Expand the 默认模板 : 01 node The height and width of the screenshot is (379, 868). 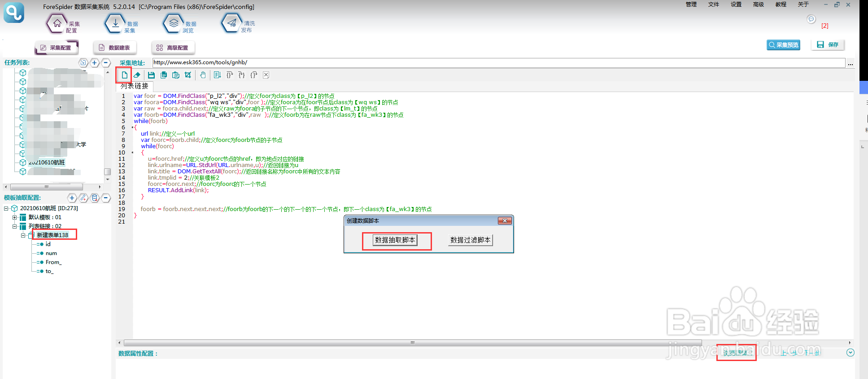coord(14,217)
